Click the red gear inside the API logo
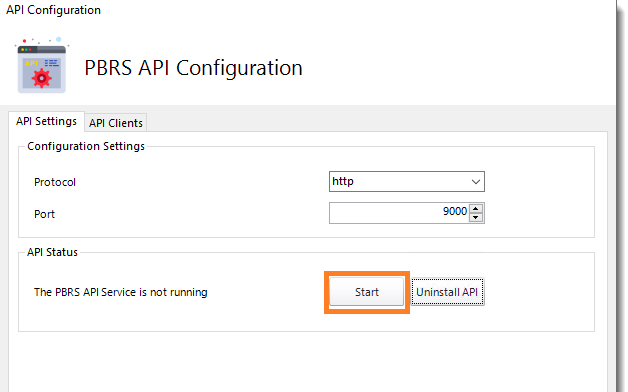This screenshot has width=628, height=392. pos(42,78)
